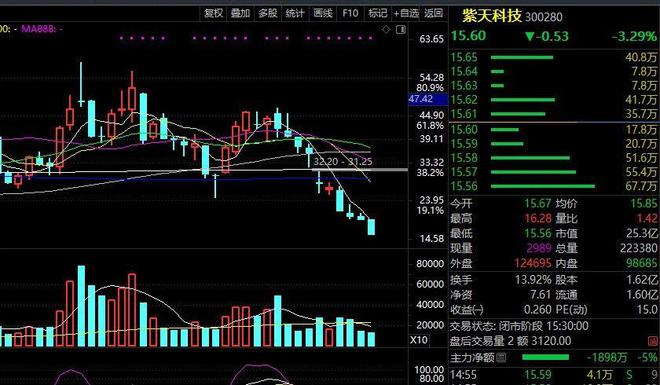Viewport: 660px width, 385px height.
Task: Click the stock name 紫天科技
Action: pos(492,16)
